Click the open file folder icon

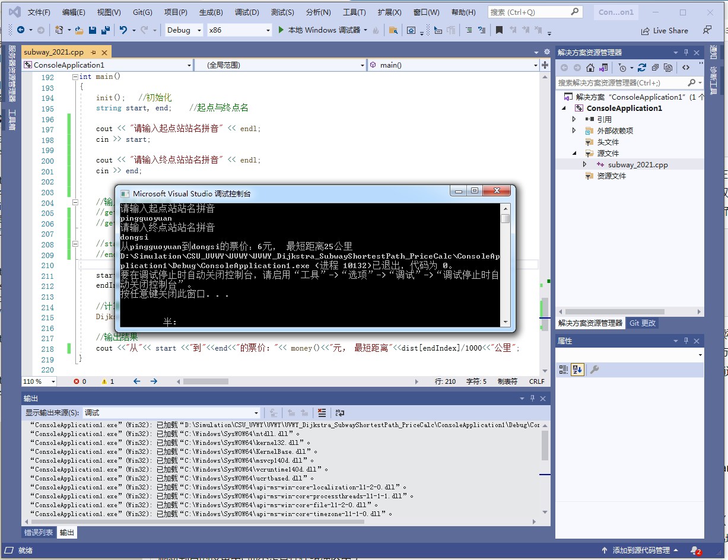[x=80, y=30]
